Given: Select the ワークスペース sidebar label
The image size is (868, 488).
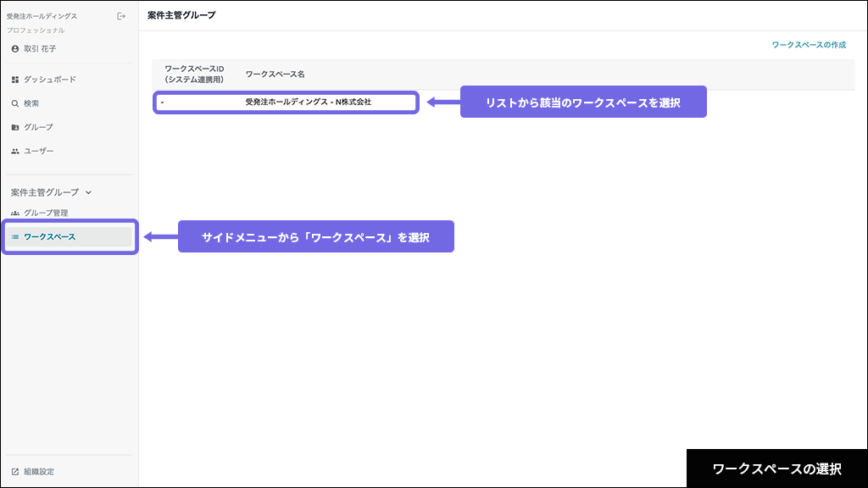Looking at the screenshot, I should [x=49, y=237].
